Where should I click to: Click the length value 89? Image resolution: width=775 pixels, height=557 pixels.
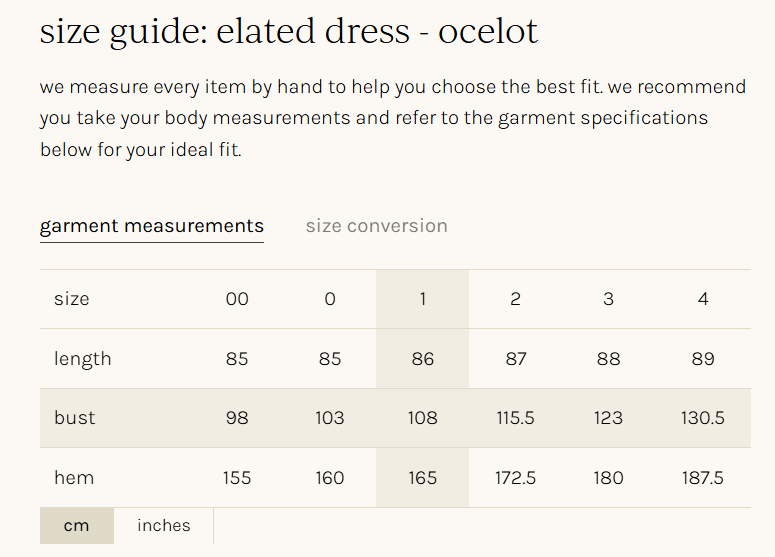[x=703, y=359]
